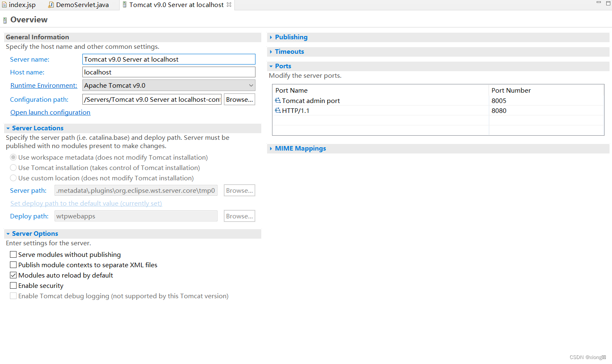Click Browse next to Server path

[x=239, y=190]
